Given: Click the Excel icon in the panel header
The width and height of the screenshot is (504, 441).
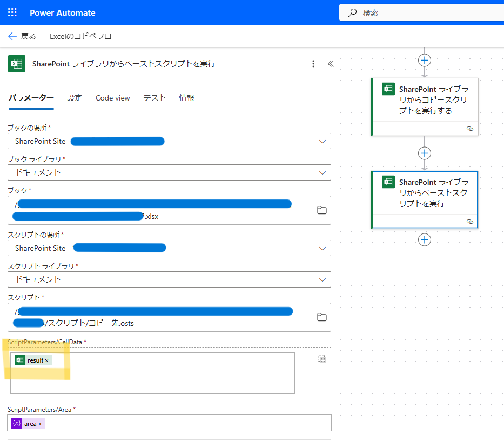Looking at the screenshot, I should coord(17,64).
